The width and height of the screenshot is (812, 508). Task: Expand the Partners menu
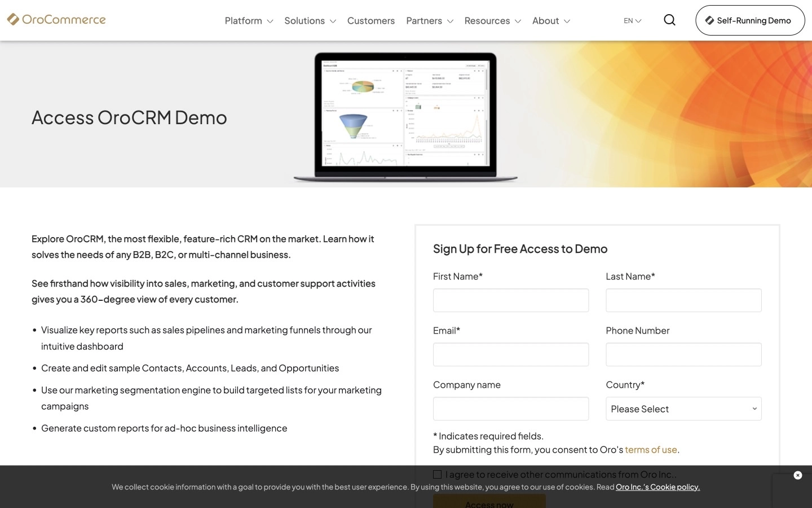[x=430, y=21]
